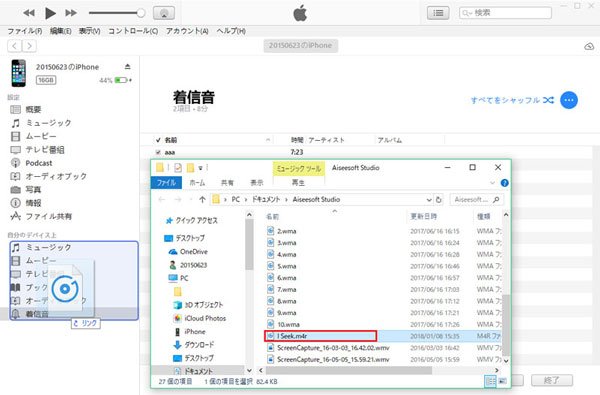Toggle the checkbox for track aaa
600x395 pixels.
[x=158, y=152]
